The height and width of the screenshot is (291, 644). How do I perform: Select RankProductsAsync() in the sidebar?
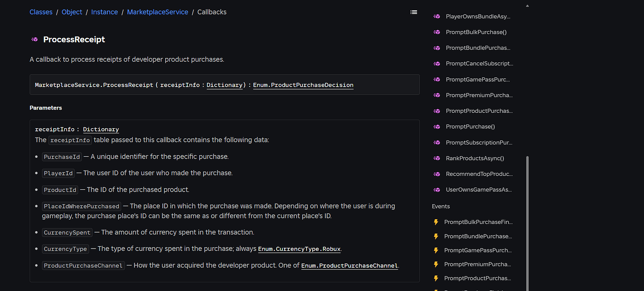click(x=475, y=159)
